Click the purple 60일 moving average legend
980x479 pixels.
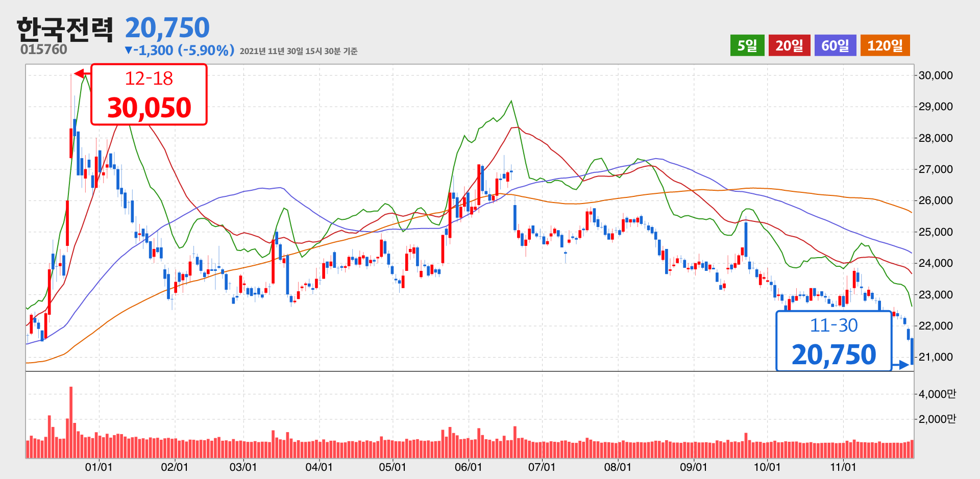pos(835,45)
